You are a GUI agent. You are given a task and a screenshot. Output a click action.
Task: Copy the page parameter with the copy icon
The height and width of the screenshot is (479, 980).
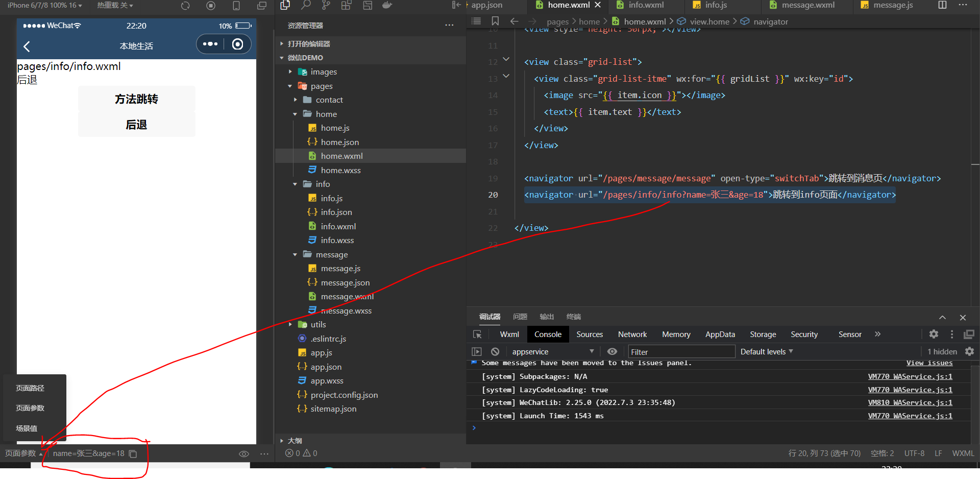(x=133, y=453)
